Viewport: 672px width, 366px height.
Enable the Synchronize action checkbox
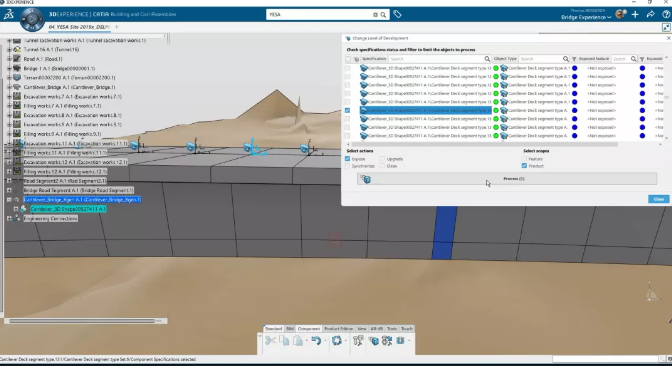coord(348,166)
